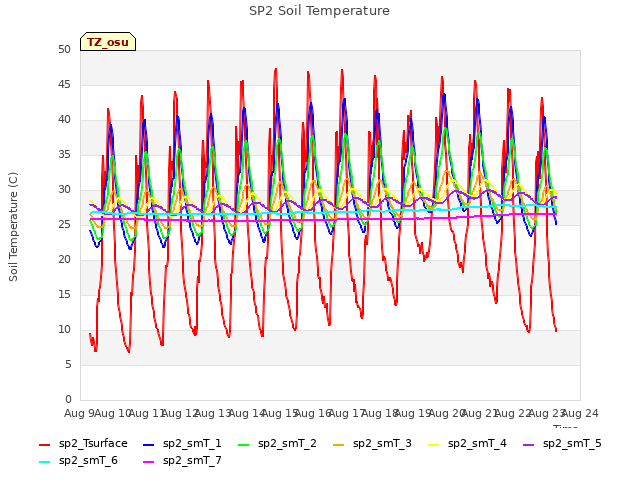640x480 pixels.
Task: Click the Aug 12 x-axis date label
Action: point(180,413)
